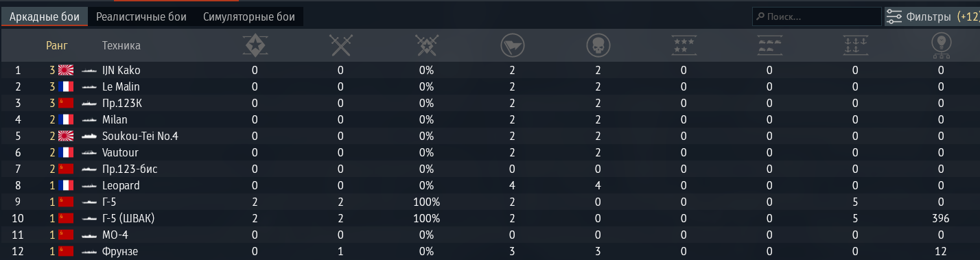
Task: Sort by the Ранг column header
Action: [57, 46]
